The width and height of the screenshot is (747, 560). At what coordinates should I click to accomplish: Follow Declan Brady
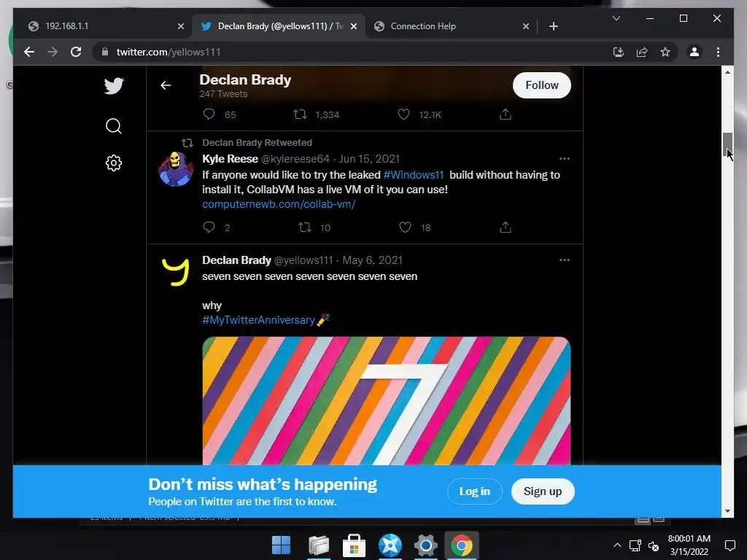tap(542, 85)
